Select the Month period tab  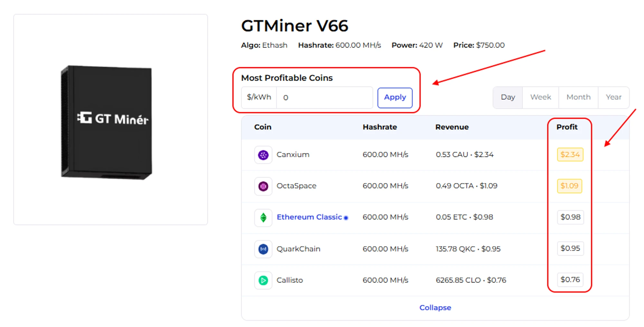578,97
